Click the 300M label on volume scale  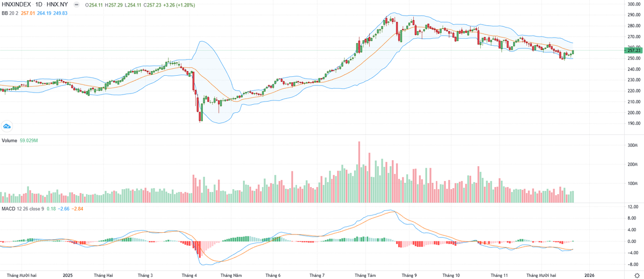tap(632, 146)
